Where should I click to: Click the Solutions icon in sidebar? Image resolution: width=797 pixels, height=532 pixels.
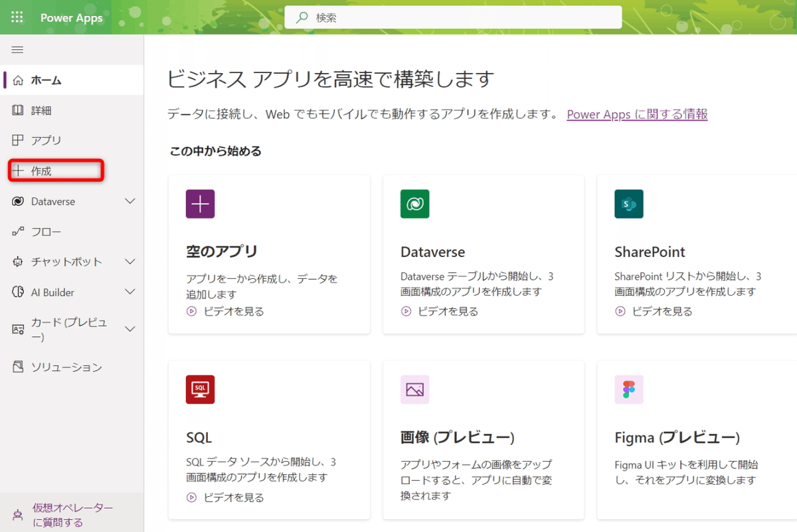[18, 367]
